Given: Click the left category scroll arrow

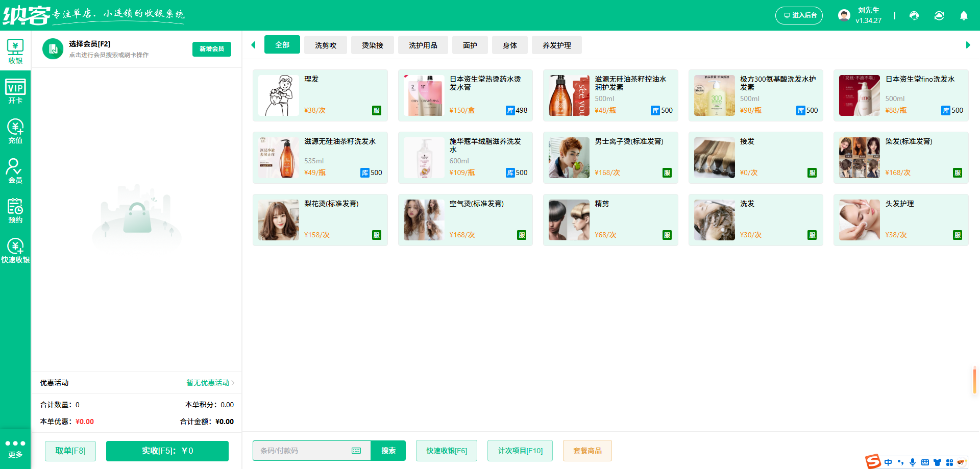Looking at the screenshot, I should point(254,45).
